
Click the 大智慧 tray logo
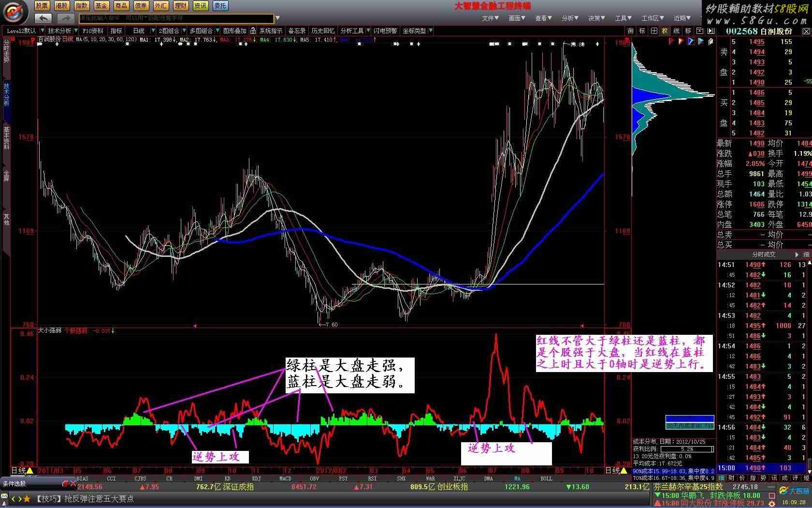(793, 491)
